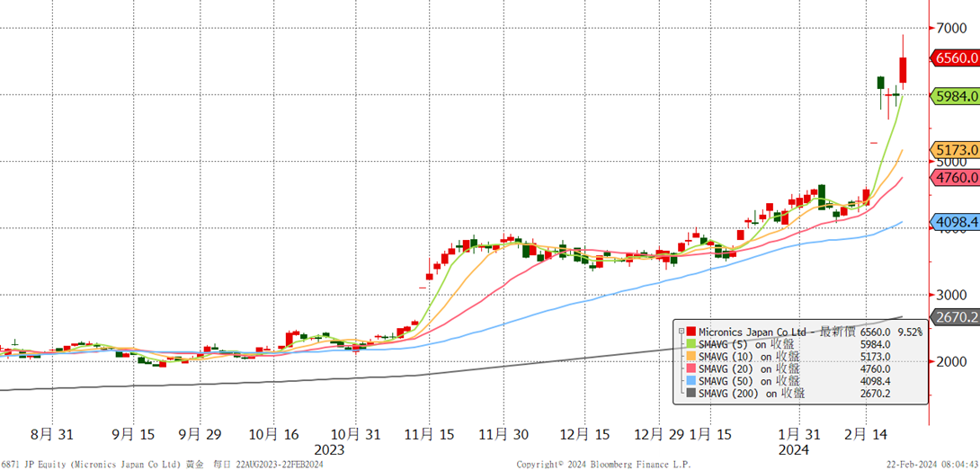This screenshot has width=980, height=470.
Task: Click the 2000 price axis label
Action: click(x=950, y=362)
